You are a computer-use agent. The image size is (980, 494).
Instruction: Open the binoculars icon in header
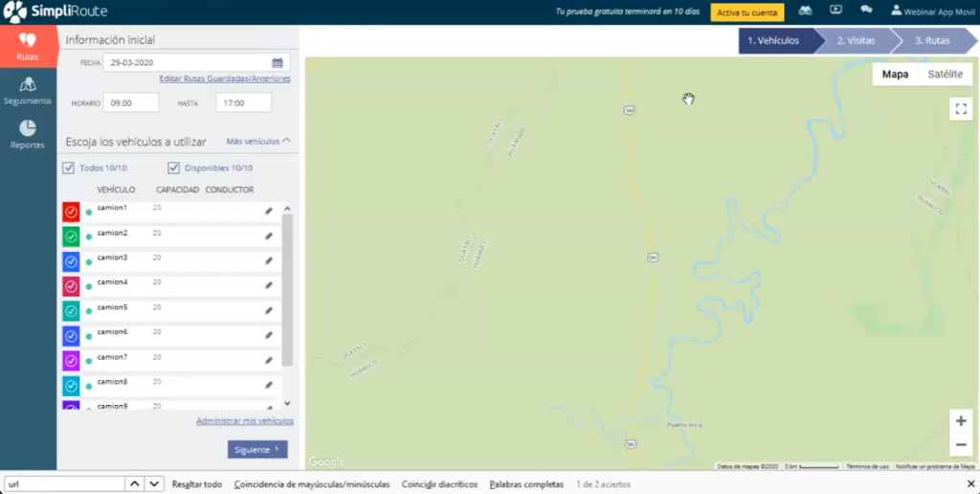click(x=806, y=11)
